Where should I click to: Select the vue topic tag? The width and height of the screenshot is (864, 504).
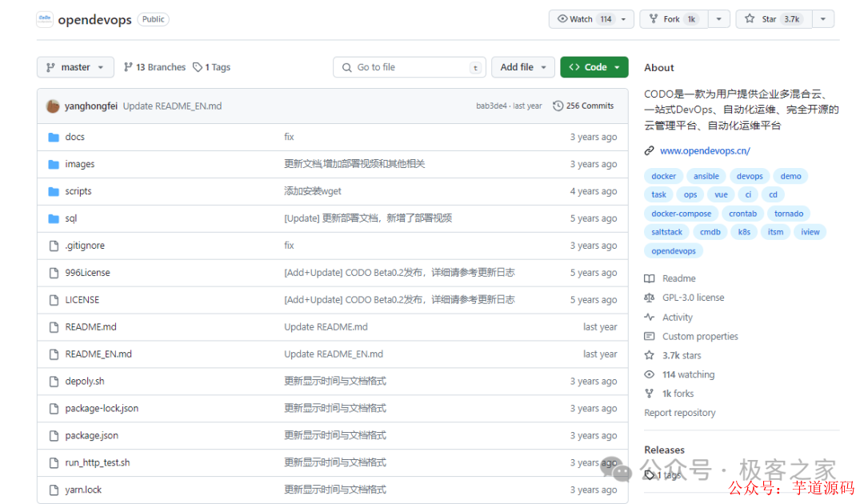(721, 195)
